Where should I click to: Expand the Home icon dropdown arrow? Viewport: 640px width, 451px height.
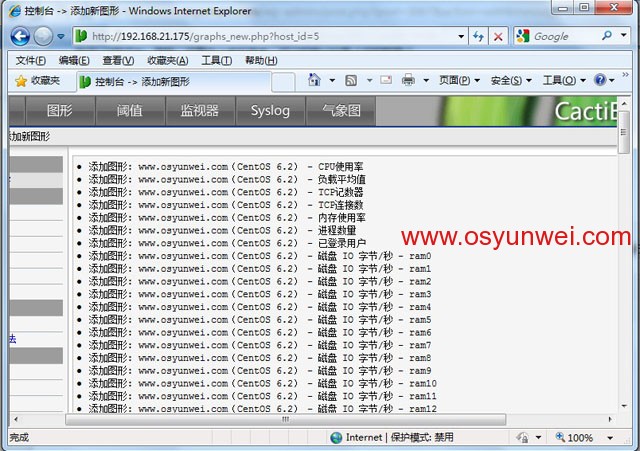(x=332, y=80)
